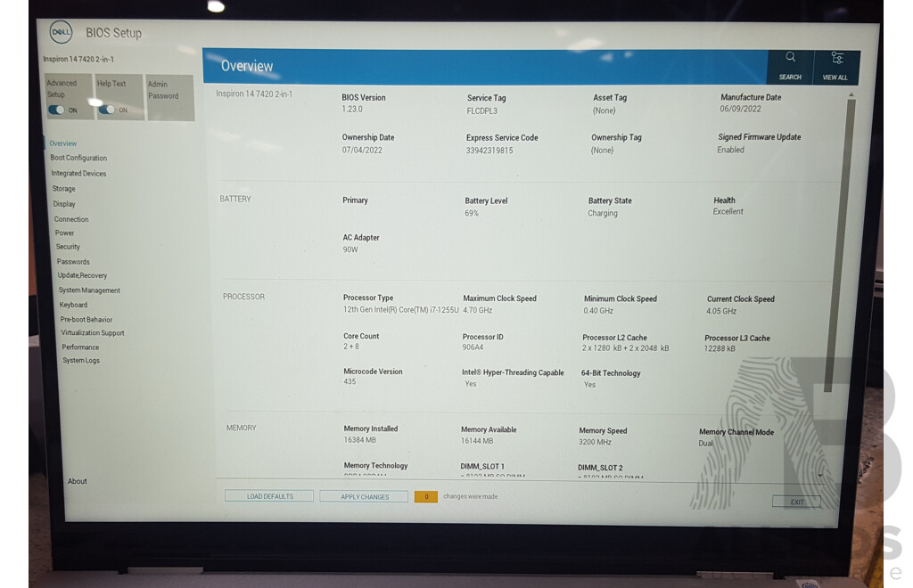Open Virtualization Support section
The image size is (913, 588).
click(x=93, y=332)
